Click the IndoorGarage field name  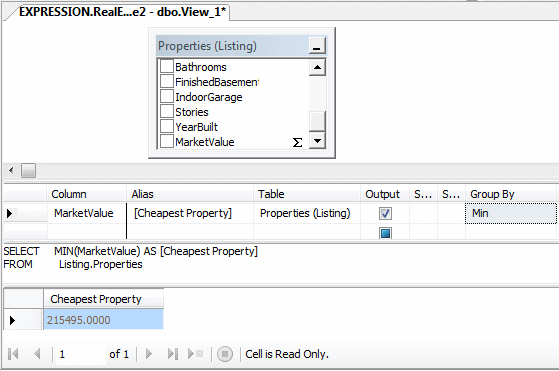(x=209, y=97)
